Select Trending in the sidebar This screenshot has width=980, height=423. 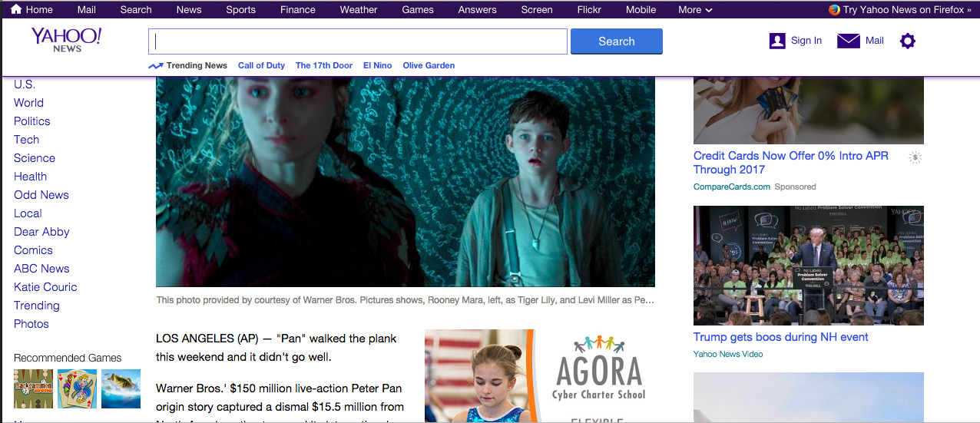pos(36,306)
